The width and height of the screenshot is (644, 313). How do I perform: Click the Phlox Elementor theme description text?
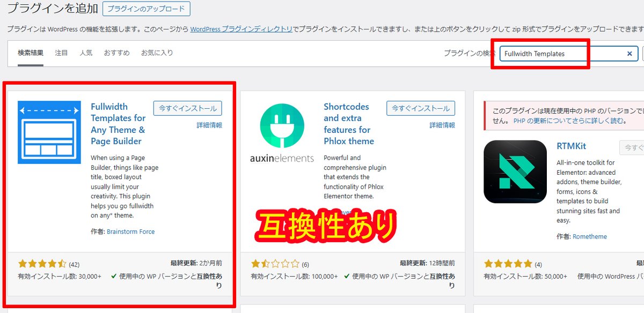355,177
